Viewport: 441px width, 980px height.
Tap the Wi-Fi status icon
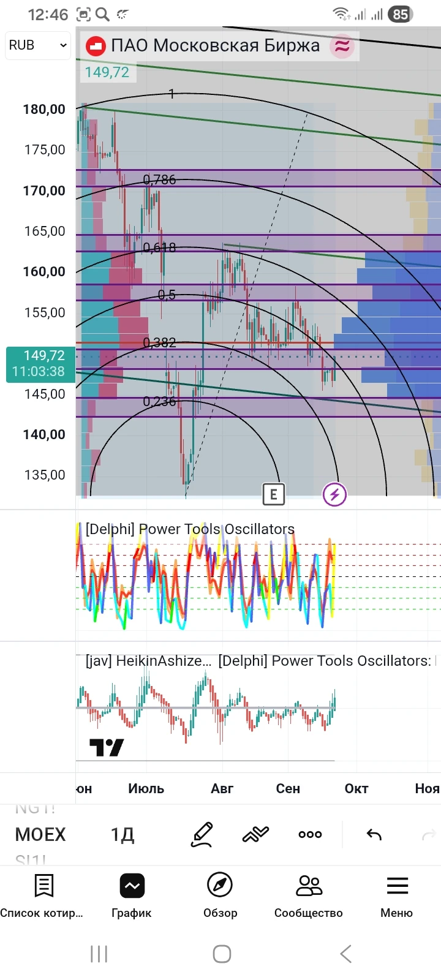(x=341, y=13)
